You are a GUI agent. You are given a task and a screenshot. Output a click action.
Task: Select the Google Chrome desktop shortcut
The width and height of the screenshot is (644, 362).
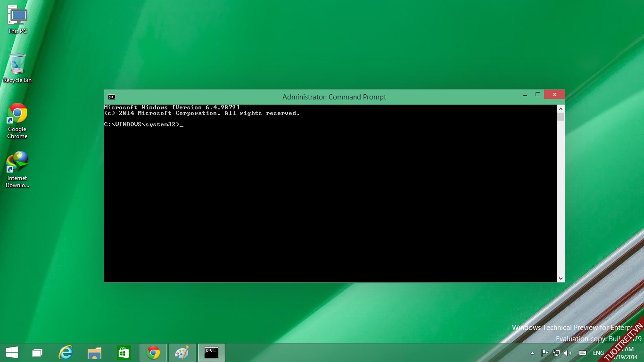(x=17, y=121)
